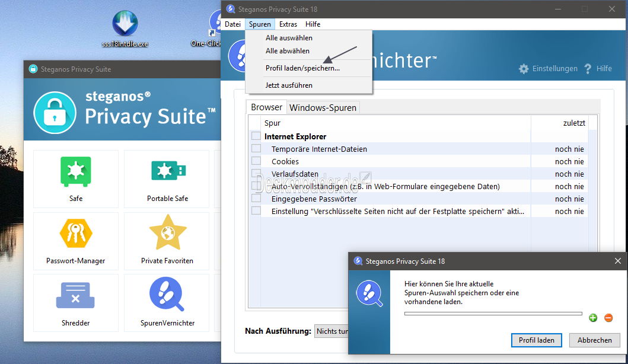This screenshot has width=628, height=364.
Task: Tick the Eingegebene Passwörter checkbox
Action: [x=256, y=198]
